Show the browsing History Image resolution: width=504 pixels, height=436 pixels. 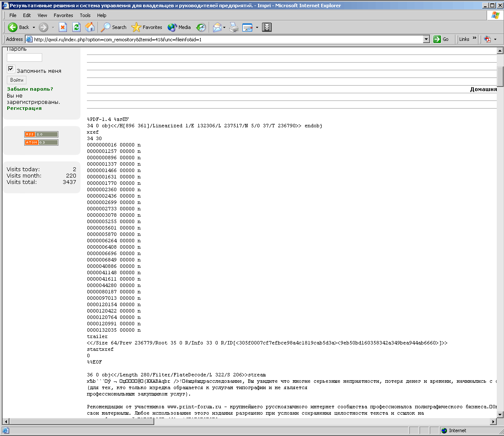201,27
